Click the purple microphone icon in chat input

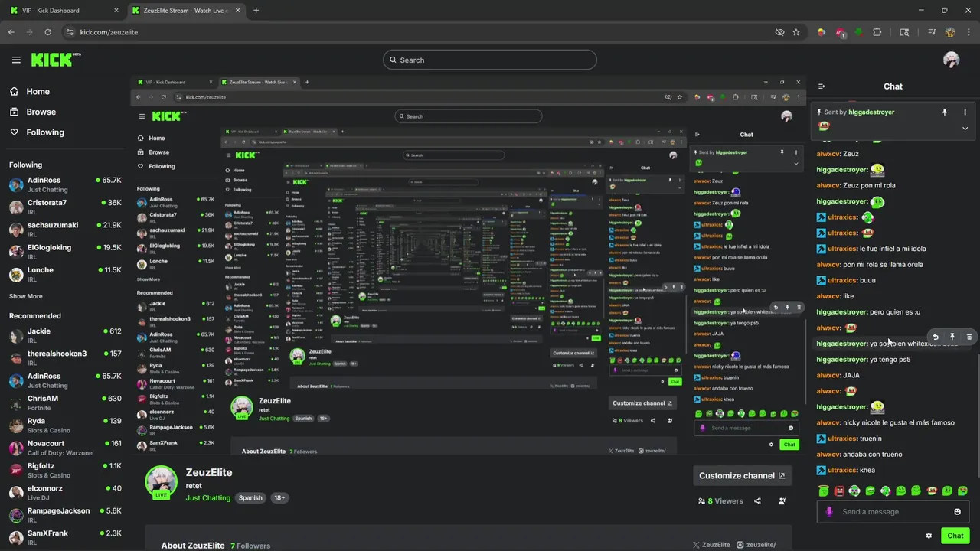[828, 512]
